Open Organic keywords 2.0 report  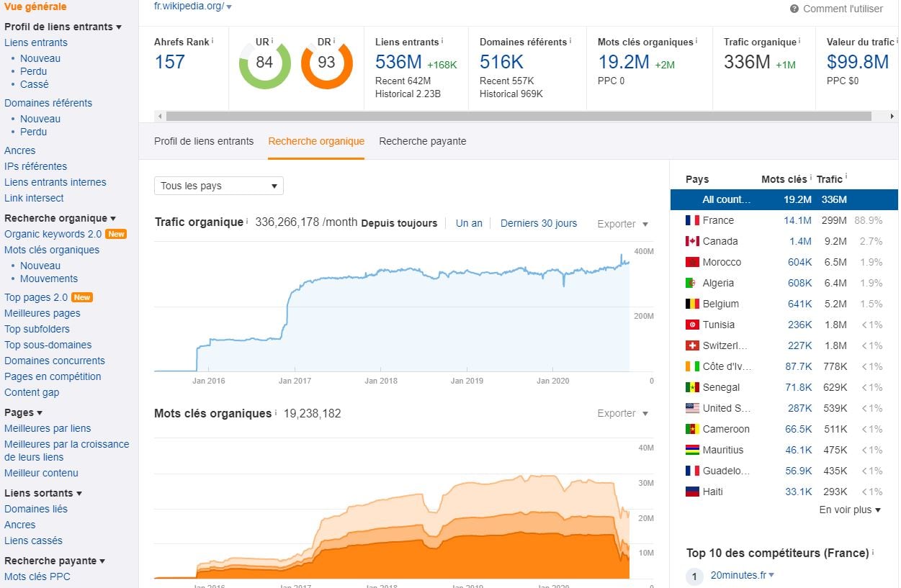(x=53, y=234)
